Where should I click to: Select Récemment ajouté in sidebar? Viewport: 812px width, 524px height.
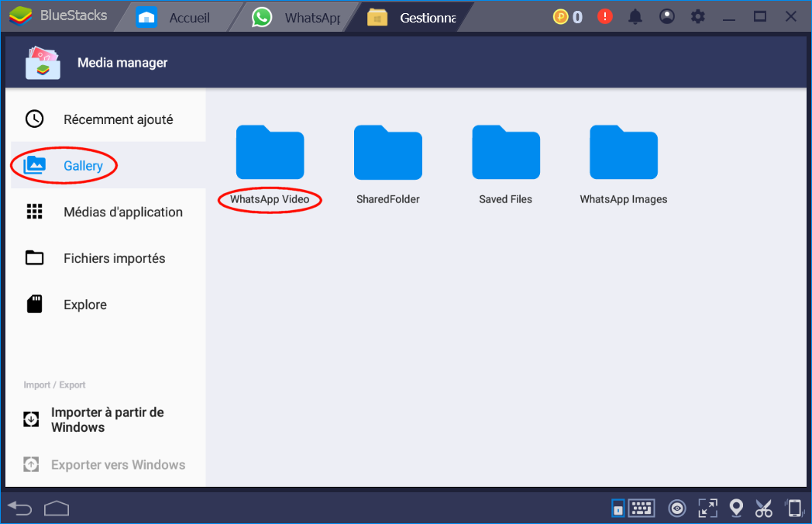click(108, 119)
